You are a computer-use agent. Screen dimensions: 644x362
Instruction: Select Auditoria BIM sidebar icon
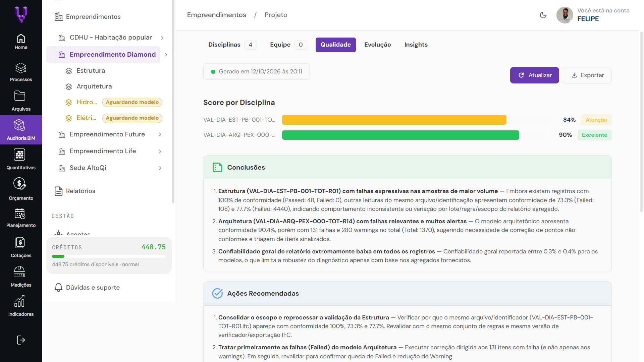(x=19, y=125)
